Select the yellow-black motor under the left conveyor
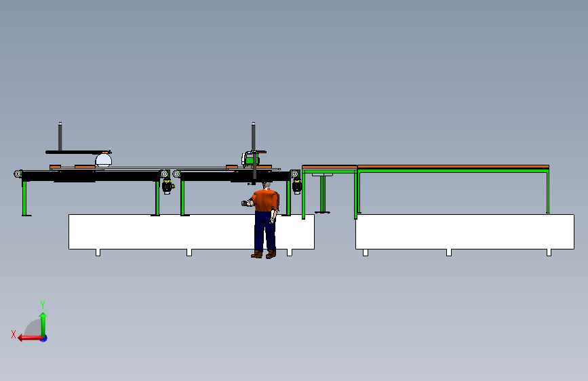The height and width of the screenshot is (381, 588). click(x=168, y=186)
